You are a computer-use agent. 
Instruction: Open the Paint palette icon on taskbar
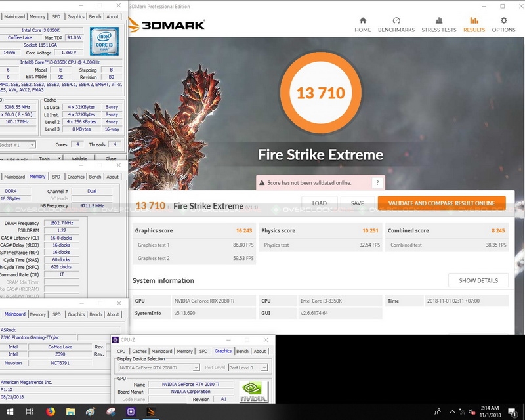(x=91, y=411)
